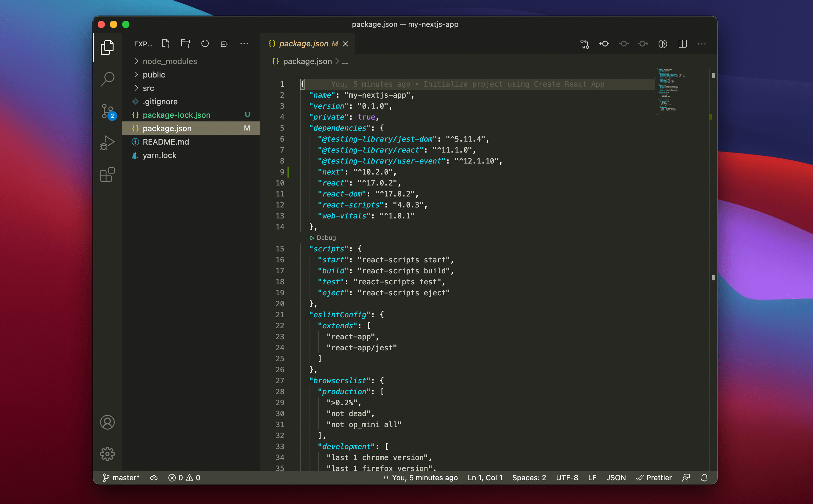
Task: Open the Manage gear icon
Action: point(107,454)
